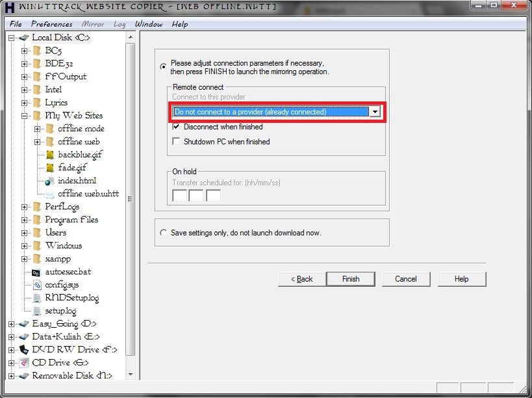Select the Removable Disk N: tree item

point(72,376)
